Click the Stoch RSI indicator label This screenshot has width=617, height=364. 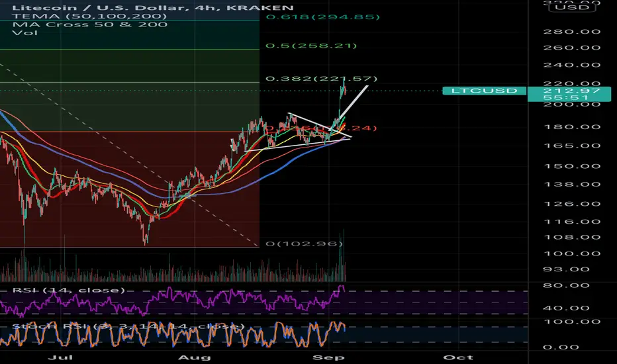point(128,327)
